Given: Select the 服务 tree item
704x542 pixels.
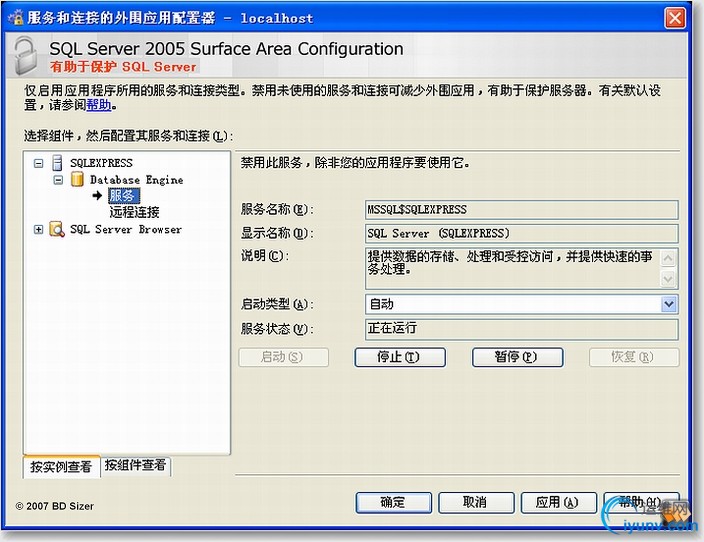Looking at the screenshot, I should [123, 196].
